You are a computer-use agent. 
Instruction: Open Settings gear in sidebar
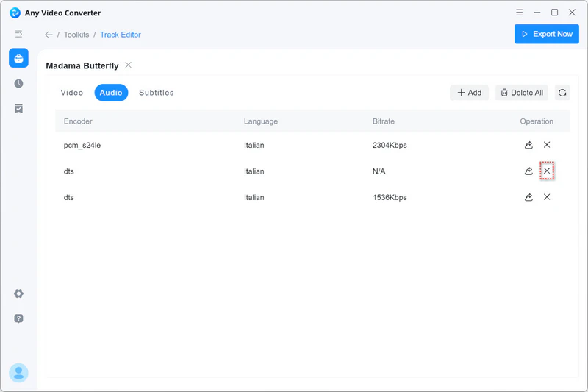pyautogui.click(x=19, y=293)
